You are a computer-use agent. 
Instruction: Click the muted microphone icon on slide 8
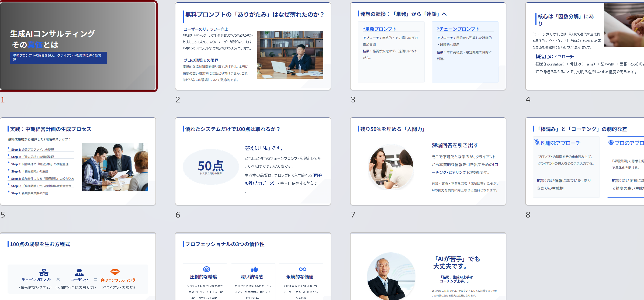tap(537, 142)
